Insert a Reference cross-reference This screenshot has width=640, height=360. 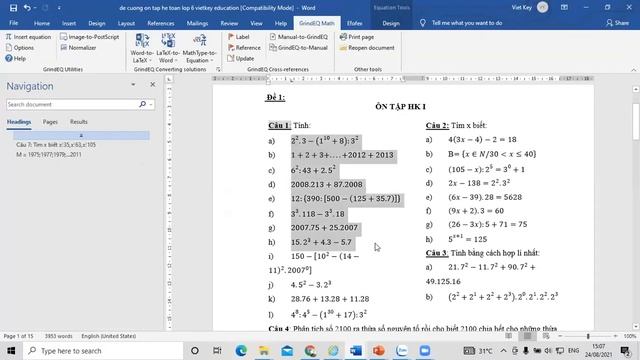(244, 48)
